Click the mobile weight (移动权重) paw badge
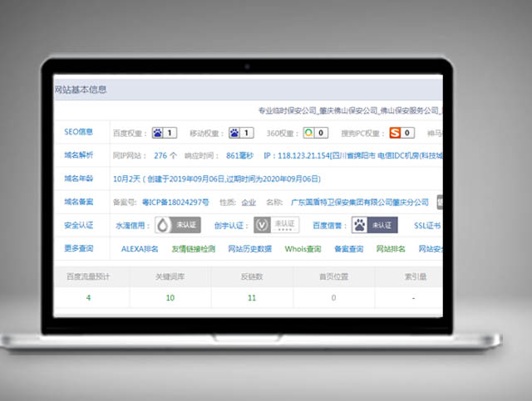Screen dimensions: 532x401 pos(240,132)
